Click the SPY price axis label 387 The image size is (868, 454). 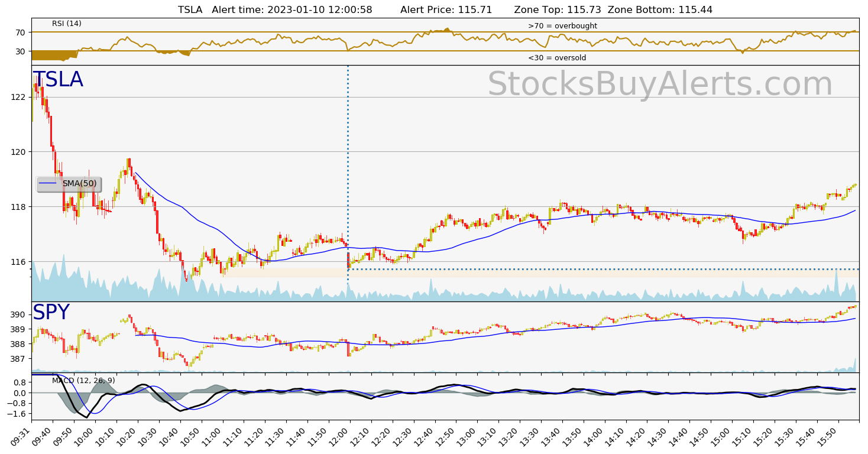(18, 359)
